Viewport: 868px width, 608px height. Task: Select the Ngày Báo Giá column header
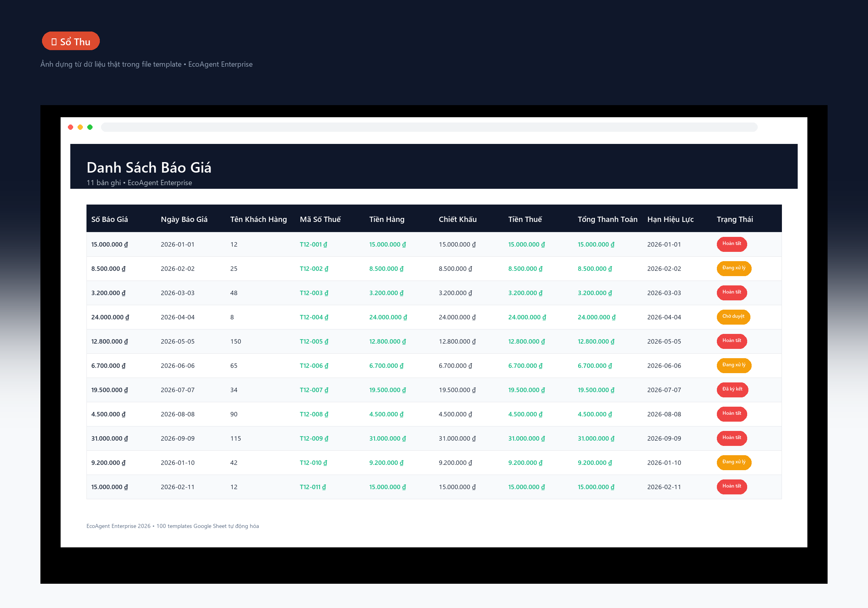pyautogui.click(x=184, y=219)
